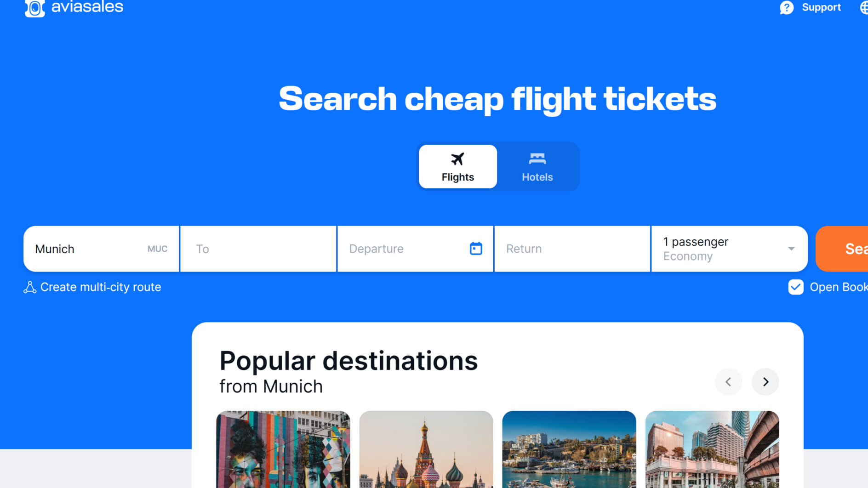Open the Moscow cathedral destination thumbnail

coord(426,449)
